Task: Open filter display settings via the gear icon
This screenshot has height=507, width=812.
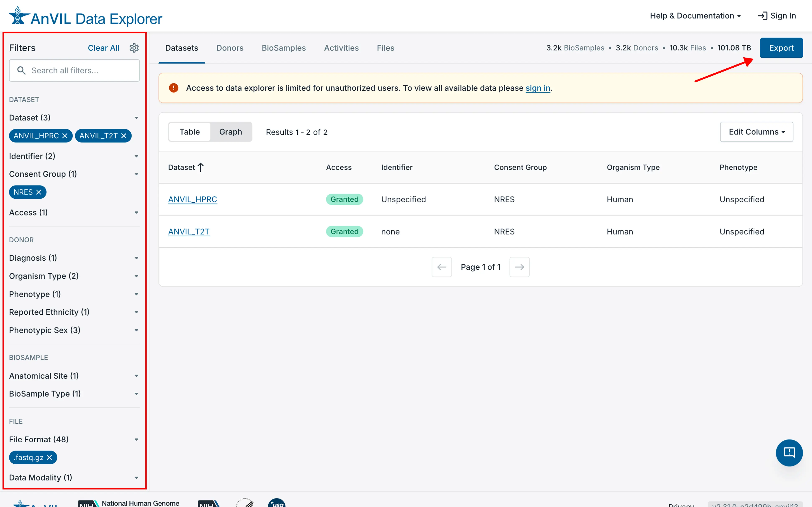Action: (x=134, y=48)
